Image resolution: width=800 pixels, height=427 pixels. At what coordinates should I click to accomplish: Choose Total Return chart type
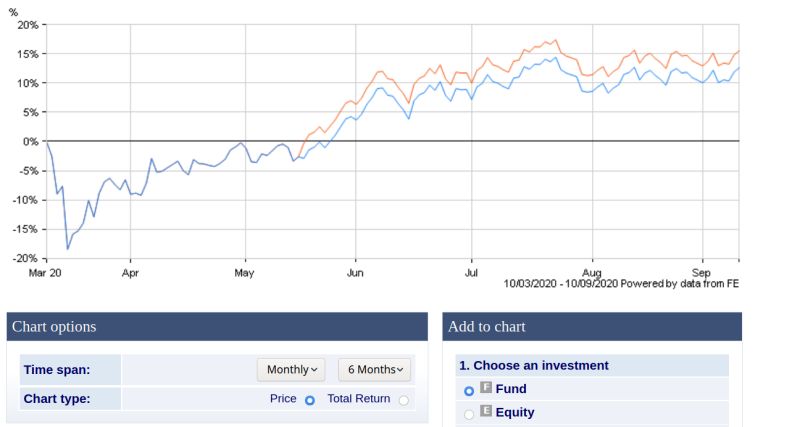pos(404,400)
